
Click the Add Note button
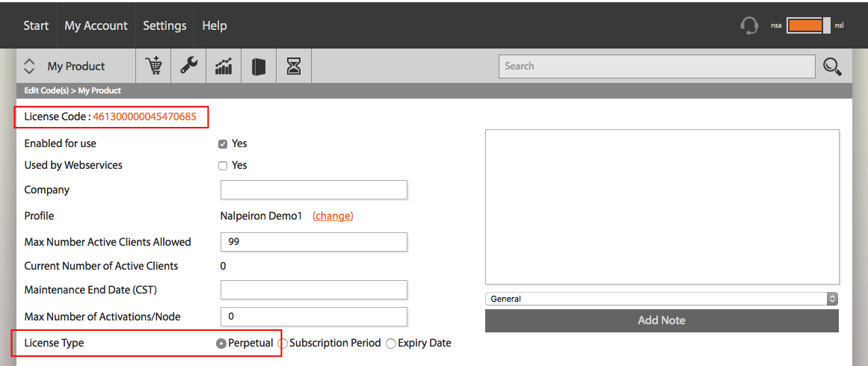pyautogui.click(x=662, y=320)
